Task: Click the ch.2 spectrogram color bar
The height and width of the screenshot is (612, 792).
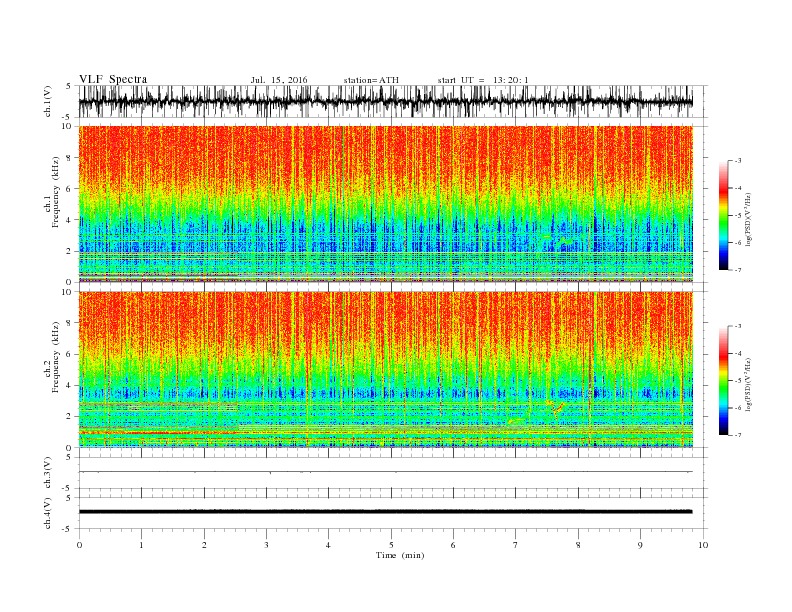Action: pyautogui.click(x=723, y=380)
